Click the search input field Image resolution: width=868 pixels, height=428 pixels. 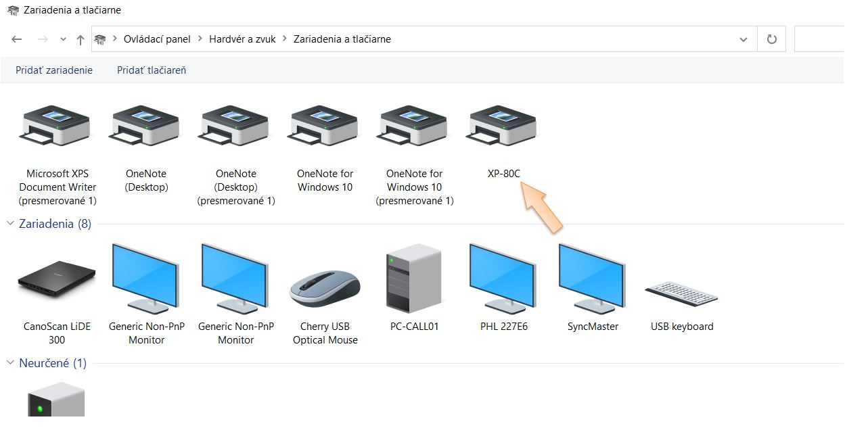(820, 39)
